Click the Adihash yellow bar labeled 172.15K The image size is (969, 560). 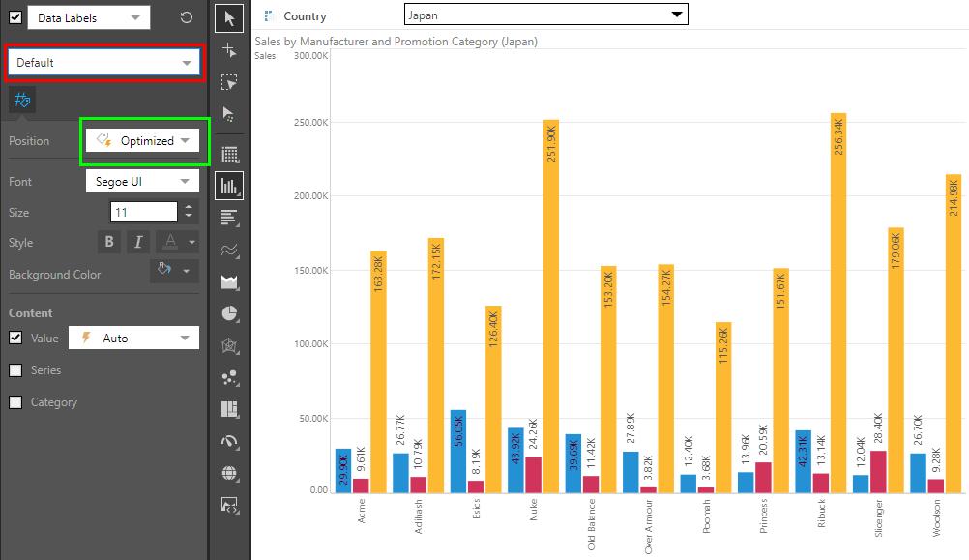[x=436, y=366]
